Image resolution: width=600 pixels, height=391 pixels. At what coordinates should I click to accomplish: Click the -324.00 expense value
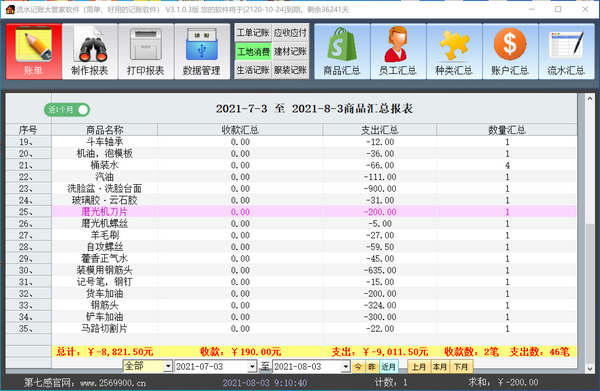380,305
